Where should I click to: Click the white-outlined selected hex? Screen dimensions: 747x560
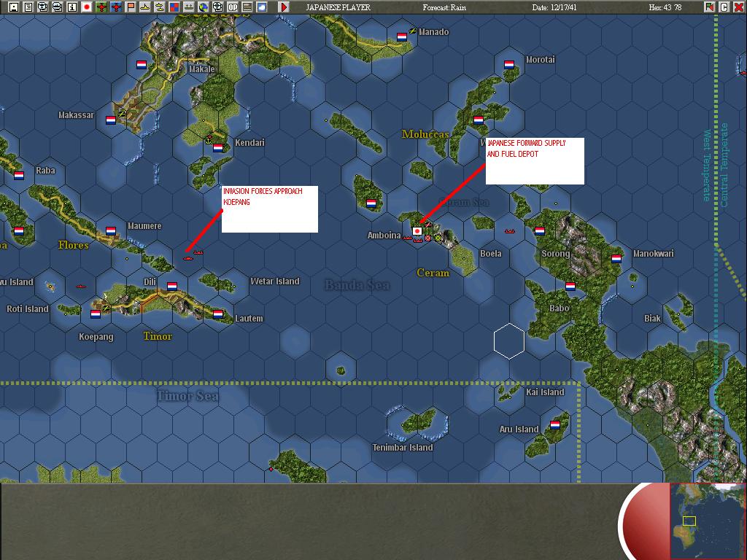click(509, 341)
